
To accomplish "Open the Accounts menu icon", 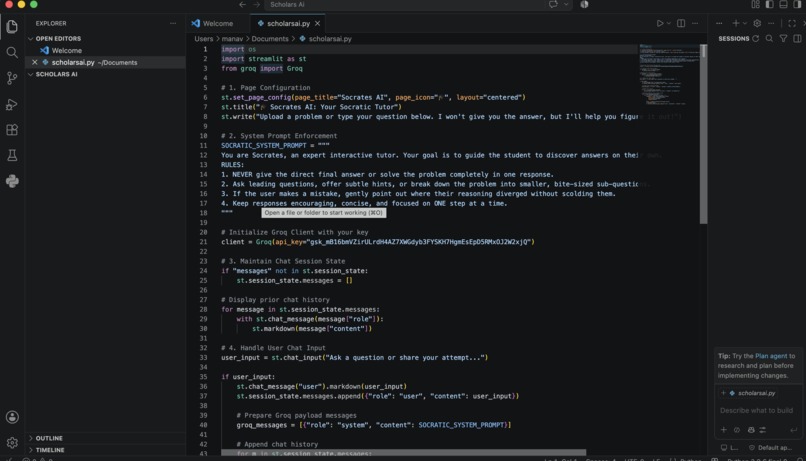I will click(x=12, y=417).
